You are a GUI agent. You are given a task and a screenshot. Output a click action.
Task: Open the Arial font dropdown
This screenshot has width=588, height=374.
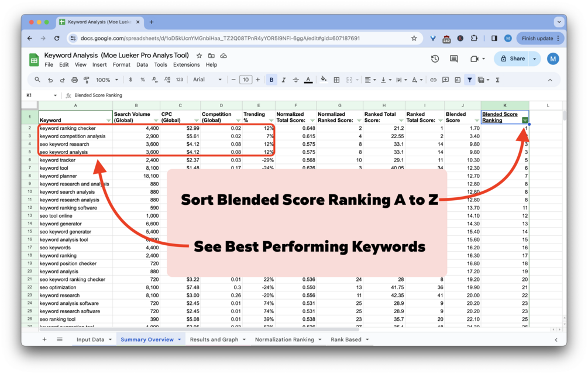tap(207, 80)
